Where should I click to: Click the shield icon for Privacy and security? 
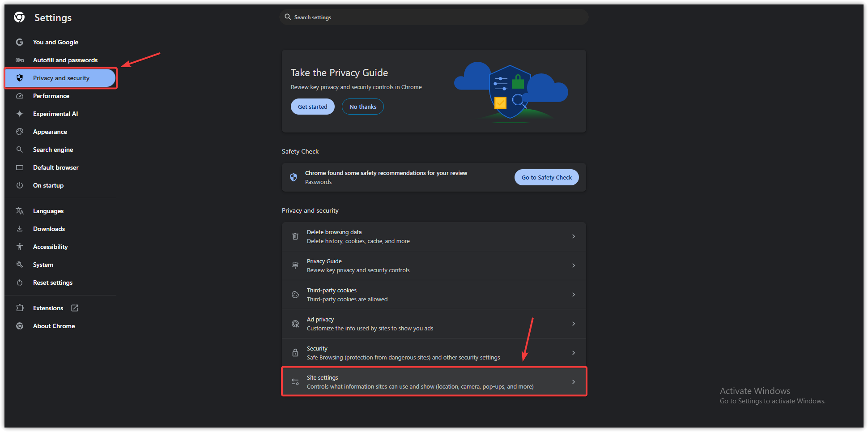pos(20,78)
